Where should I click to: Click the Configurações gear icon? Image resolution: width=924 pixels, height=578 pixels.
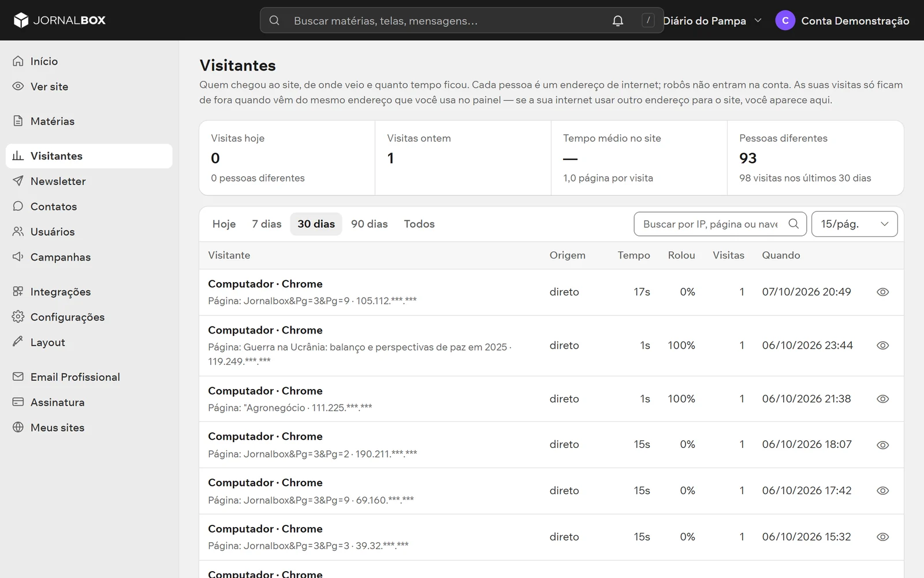18,317
